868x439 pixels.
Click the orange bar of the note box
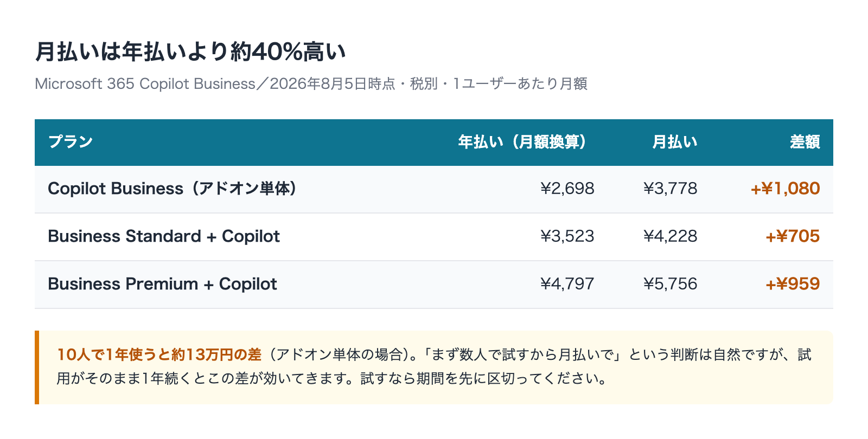pyautogui.click(x=37, y=367)
